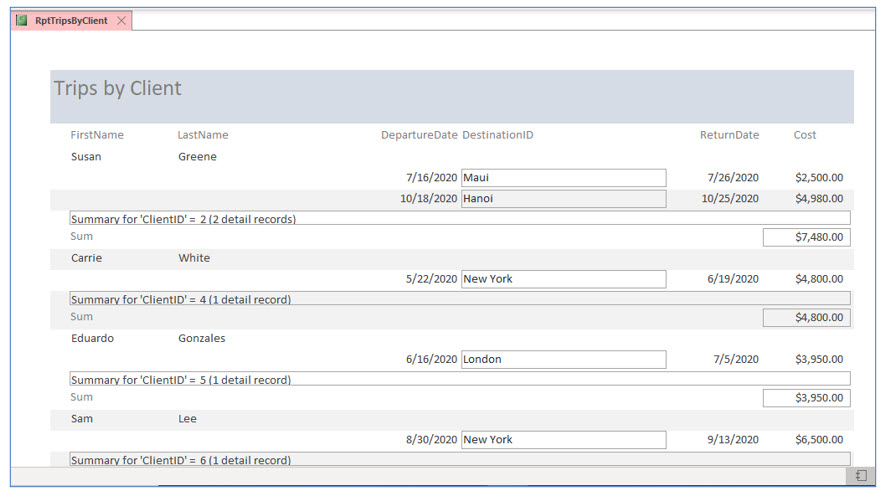Click summary box for ClientID 5
The width and height of the screenshot is (882, 492).
click(x=460, y=379)
